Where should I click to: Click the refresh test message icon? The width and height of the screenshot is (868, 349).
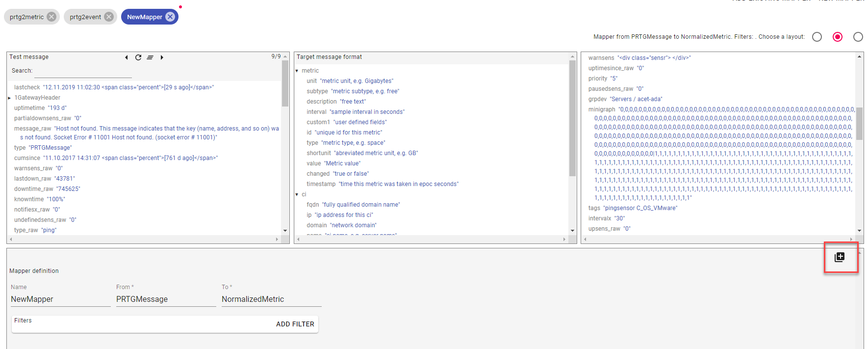click(138, 57)
